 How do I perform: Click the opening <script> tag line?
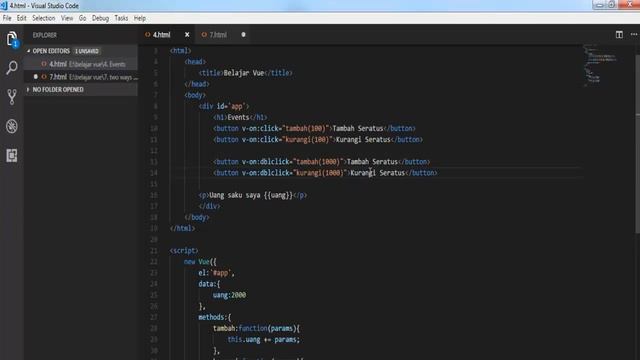click(x=184, y=251)
